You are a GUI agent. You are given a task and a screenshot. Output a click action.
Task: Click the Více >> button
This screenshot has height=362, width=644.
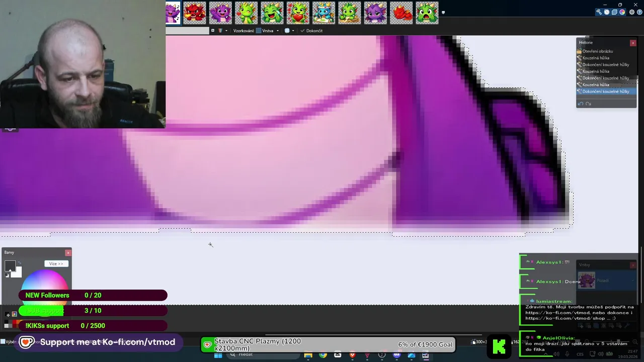click(56, 264)
